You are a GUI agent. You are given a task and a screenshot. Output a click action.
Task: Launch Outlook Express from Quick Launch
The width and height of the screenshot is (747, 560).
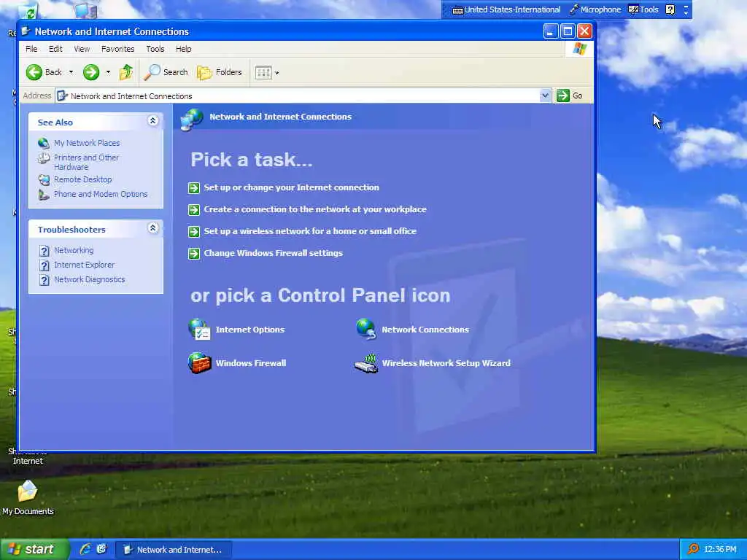pos(101,549)
